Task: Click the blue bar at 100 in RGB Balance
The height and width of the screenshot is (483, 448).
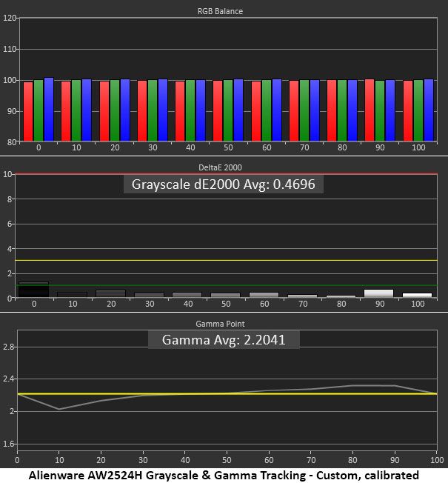Action: pyautogui.click(x=429, y=110)
